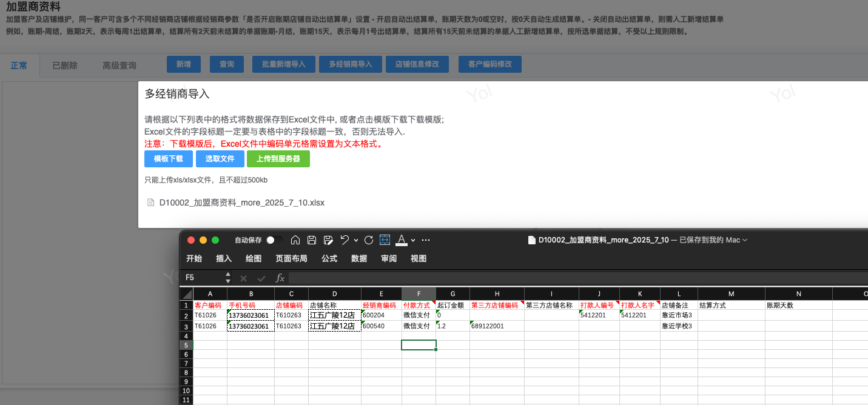Screen dimensions: 868x405
Task: Click the Redo icon in Excel toolbar
Action: pos(368,240)
